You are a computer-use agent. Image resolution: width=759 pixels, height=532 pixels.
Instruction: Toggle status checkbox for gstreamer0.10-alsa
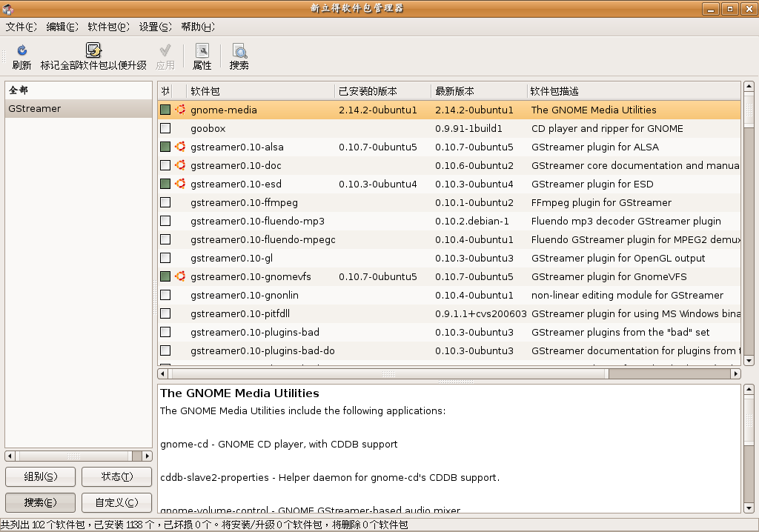coord(165,147)
